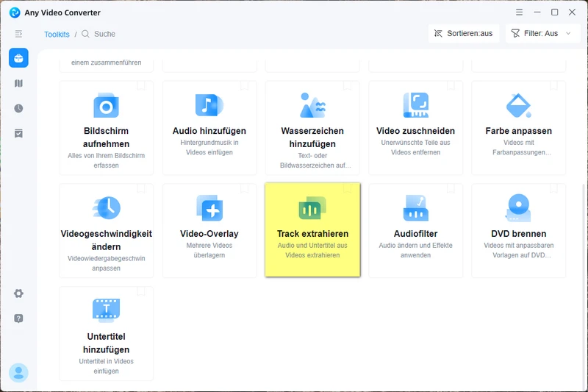Screen dimensions: 588x392
Task: Open the Bildschirm aufnehmen screen recorder icon
Action: (x=106, y=105)
